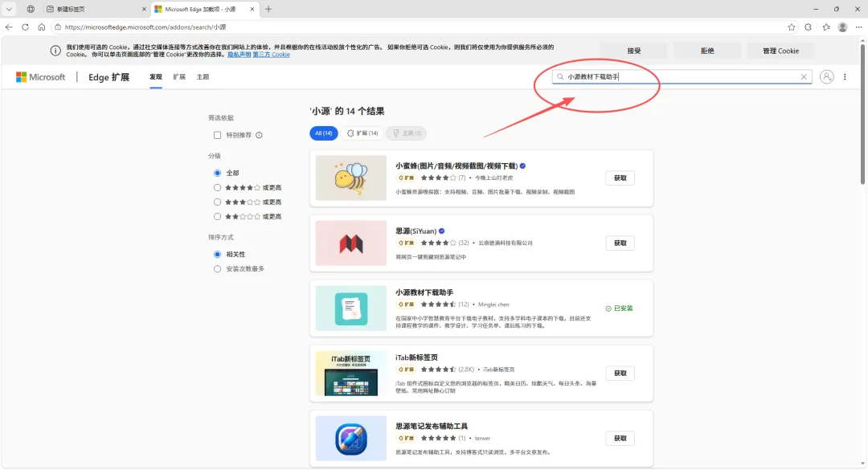
Task: Open the 第三方 Cookie link
Action: (272, 55)
